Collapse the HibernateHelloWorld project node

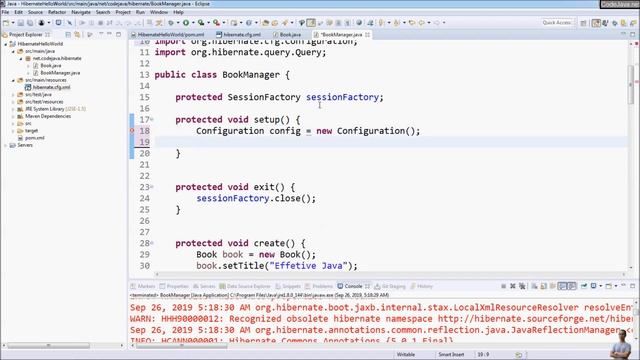[6, 44]
